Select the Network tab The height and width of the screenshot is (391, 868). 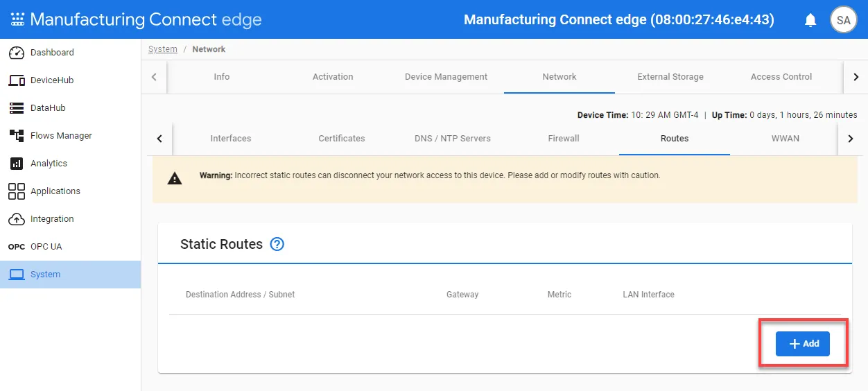[559, 77]
